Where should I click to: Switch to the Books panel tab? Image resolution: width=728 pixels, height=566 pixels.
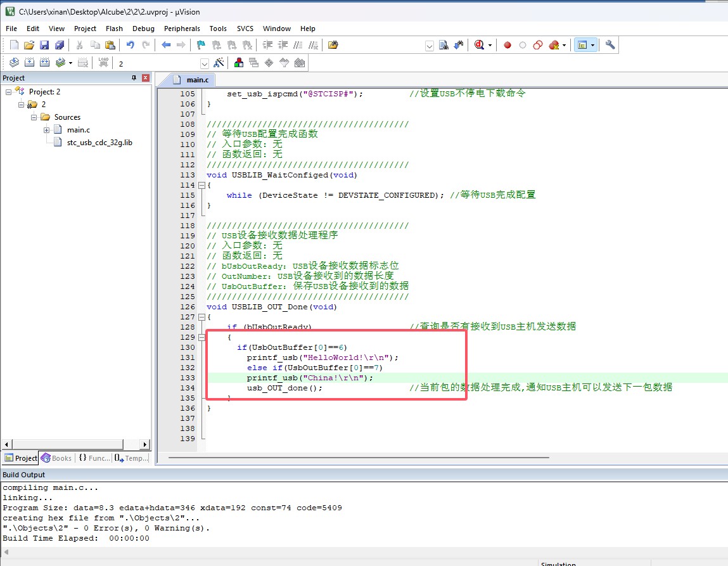[56, 458]
